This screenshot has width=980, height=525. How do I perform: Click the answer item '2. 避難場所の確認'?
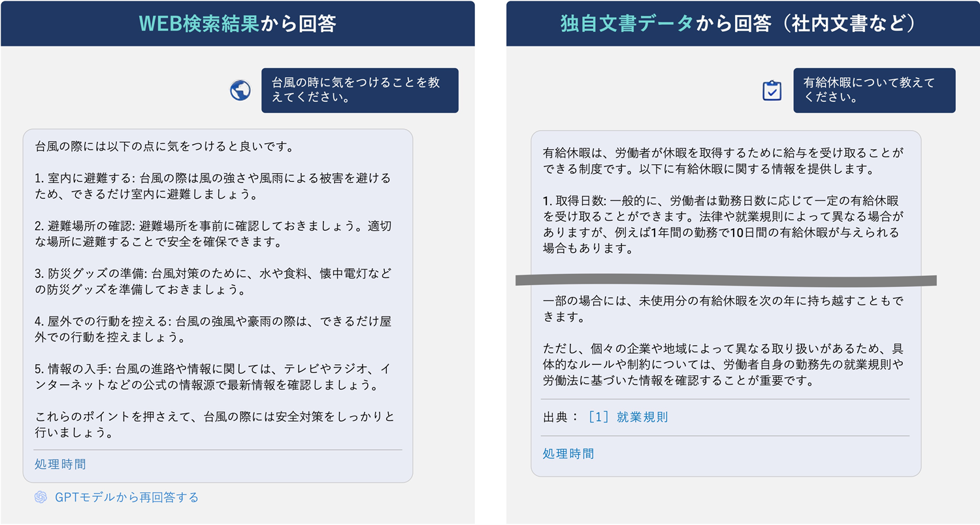213,234
